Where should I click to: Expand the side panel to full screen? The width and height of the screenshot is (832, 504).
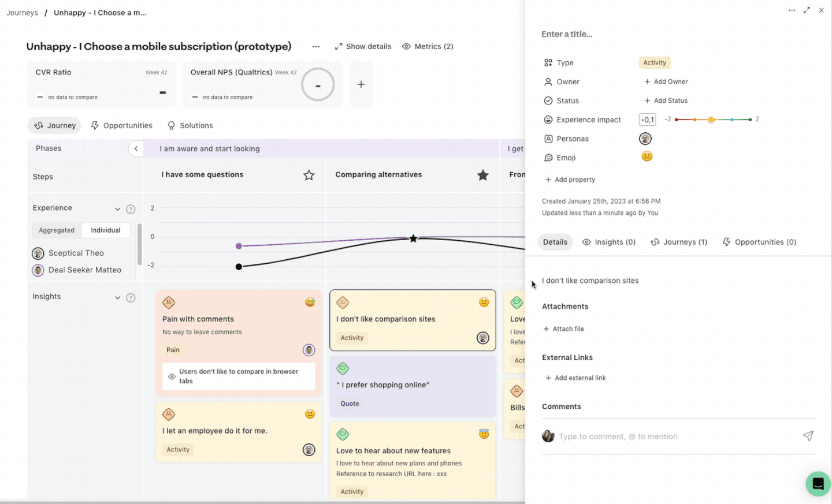point(807,10)
